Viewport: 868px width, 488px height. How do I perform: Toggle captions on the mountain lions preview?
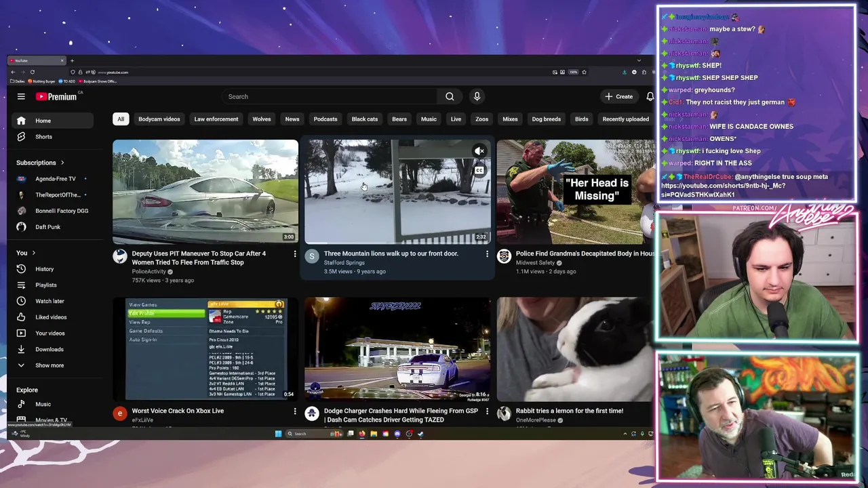tap(479, 170)
